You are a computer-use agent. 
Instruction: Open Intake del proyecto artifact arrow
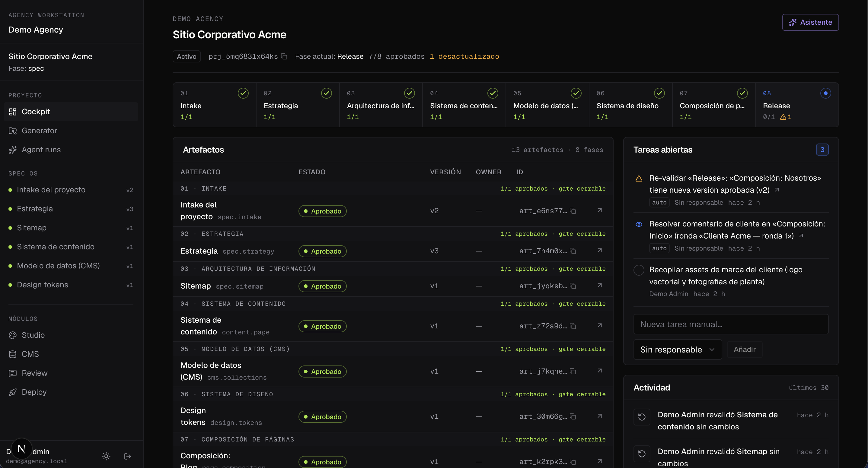click(x=600, y=210)
